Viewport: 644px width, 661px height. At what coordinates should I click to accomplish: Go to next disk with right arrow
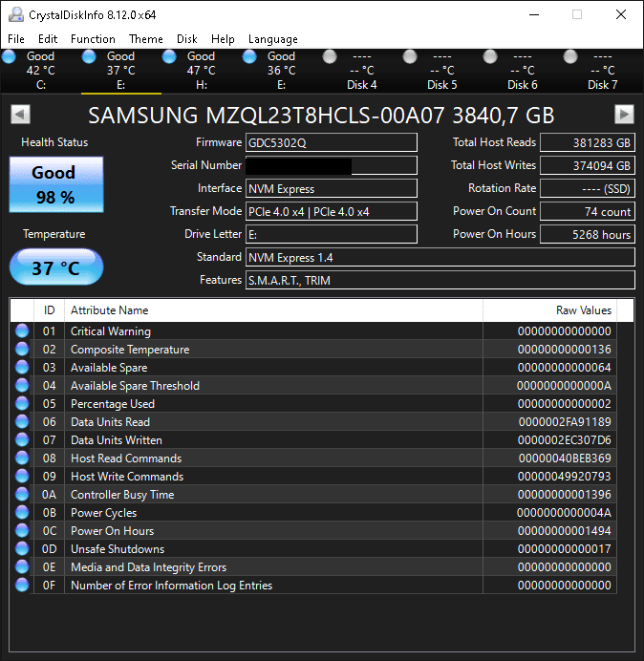tap(624, 114)
